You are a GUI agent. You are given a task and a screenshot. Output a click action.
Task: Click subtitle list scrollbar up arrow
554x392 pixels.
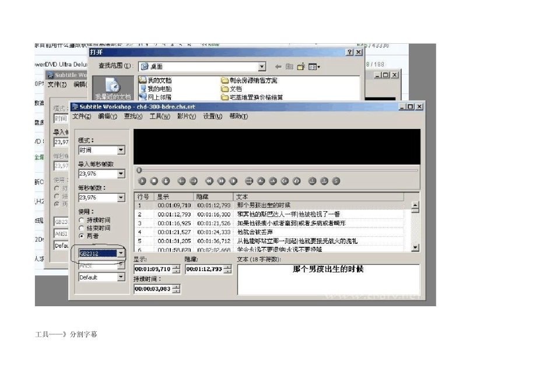415,205
